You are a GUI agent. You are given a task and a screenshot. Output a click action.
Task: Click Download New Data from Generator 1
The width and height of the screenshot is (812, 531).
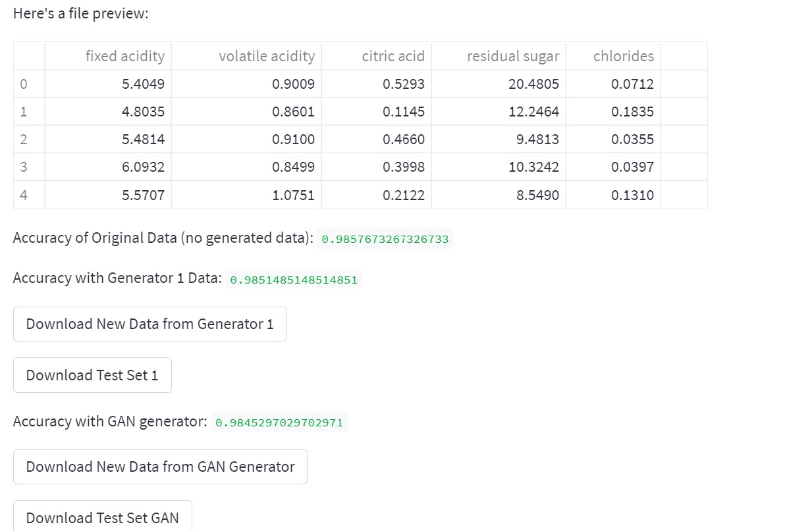point(149,324)
